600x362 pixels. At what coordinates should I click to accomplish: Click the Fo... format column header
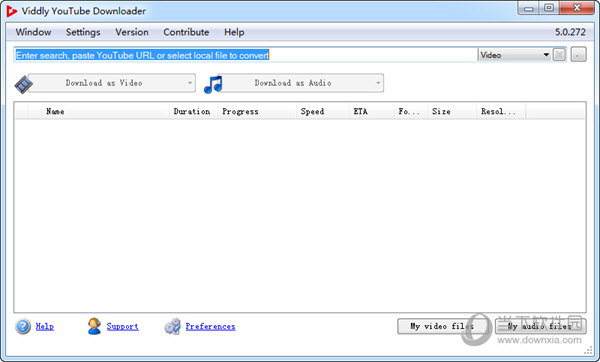[411, 111]
